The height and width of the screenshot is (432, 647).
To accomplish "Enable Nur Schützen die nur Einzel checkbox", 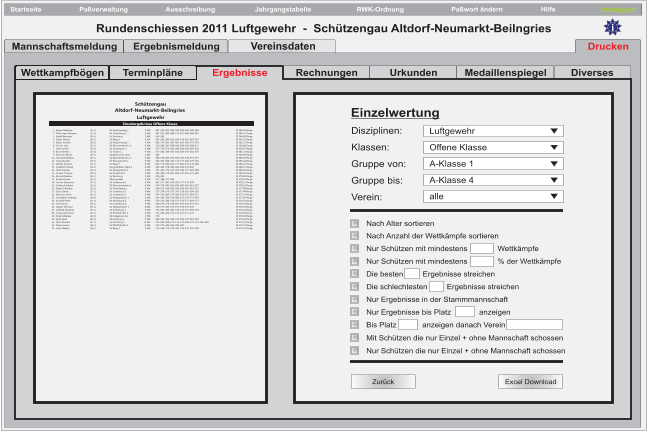I will [x=354, y=350].
